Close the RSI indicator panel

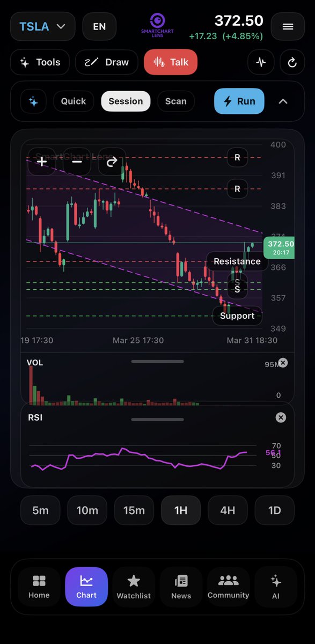tap(280, 418)
